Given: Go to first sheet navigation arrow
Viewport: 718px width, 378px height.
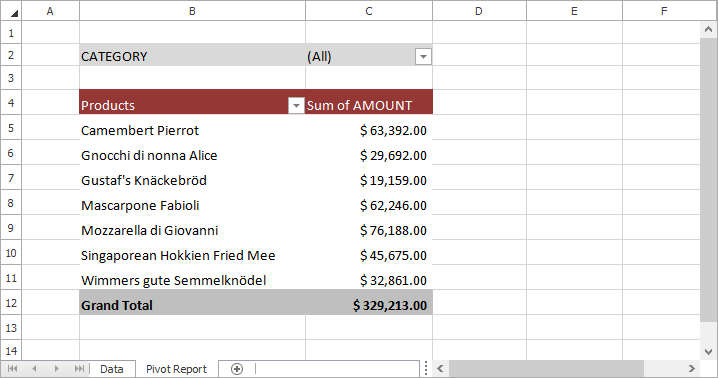Looking at the screenshot, I should (x=12, y=368).
